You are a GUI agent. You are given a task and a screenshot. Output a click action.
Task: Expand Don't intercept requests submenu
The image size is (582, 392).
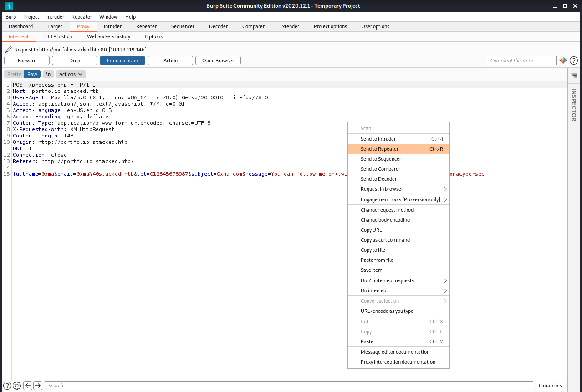point(398,280)
